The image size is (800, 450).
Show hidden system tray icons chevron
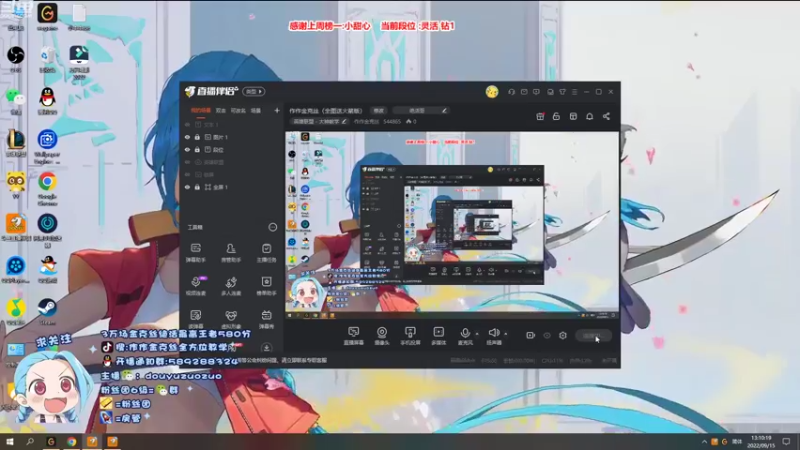704,441
